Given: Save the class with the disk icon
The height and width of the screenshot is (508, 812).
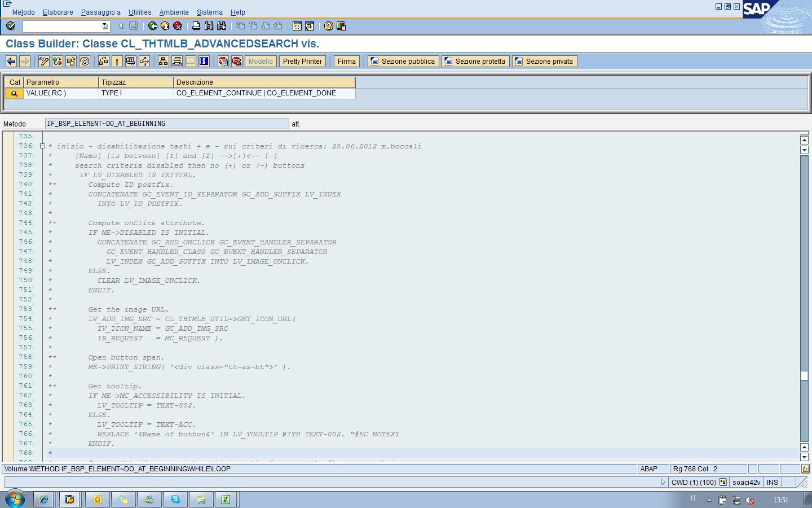Looking at the screenshot, I should (x=133, y=25).
